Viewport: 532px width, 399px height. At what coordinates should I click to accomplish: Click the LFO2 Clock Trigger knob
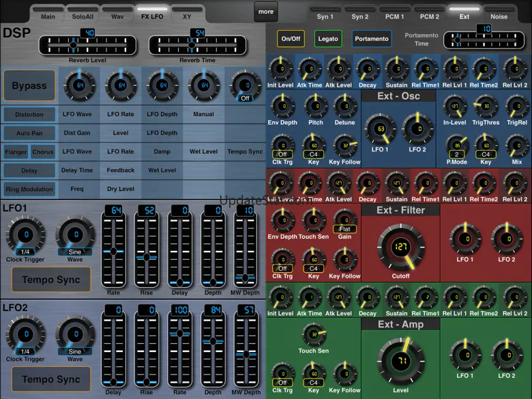point(25,334)
